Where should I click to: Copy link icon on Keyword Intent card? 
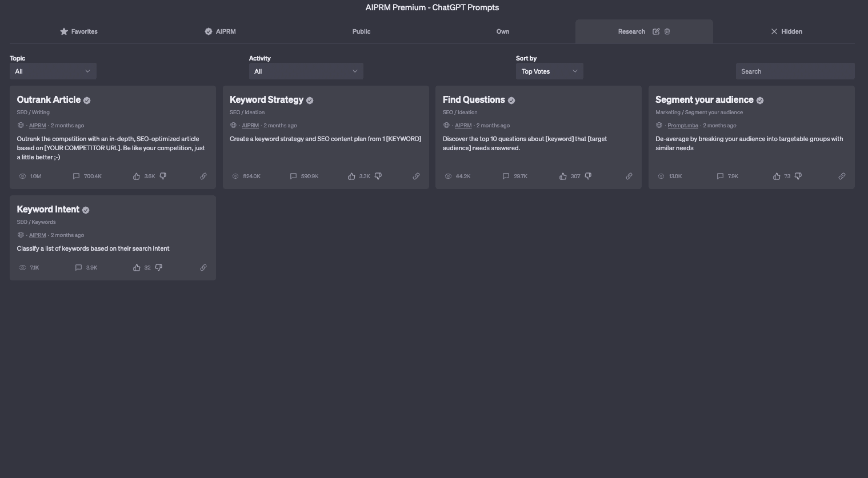click(203, 267)
